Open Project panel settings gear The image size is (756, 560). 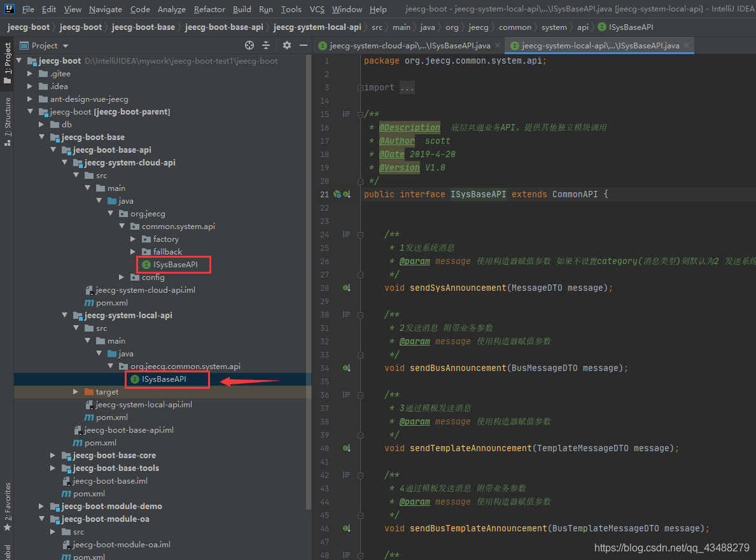pyautogui.click(x=287, y=45)
